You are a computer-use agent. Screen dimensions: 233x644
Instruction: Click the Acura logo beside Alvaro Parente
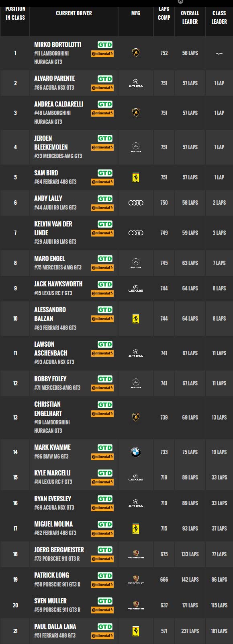pos(136,83)
